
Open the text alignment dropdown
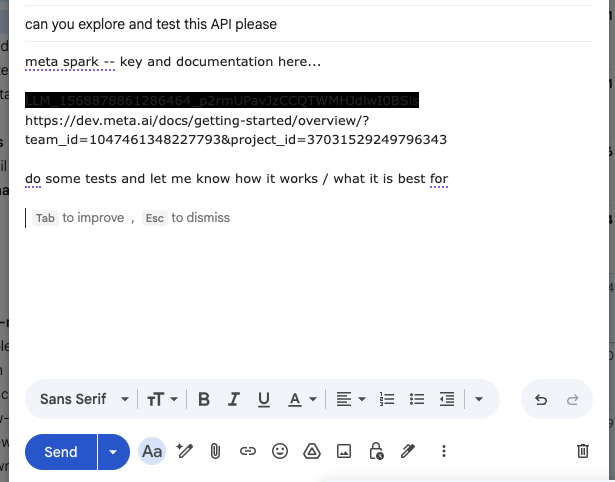click(351, 399)
